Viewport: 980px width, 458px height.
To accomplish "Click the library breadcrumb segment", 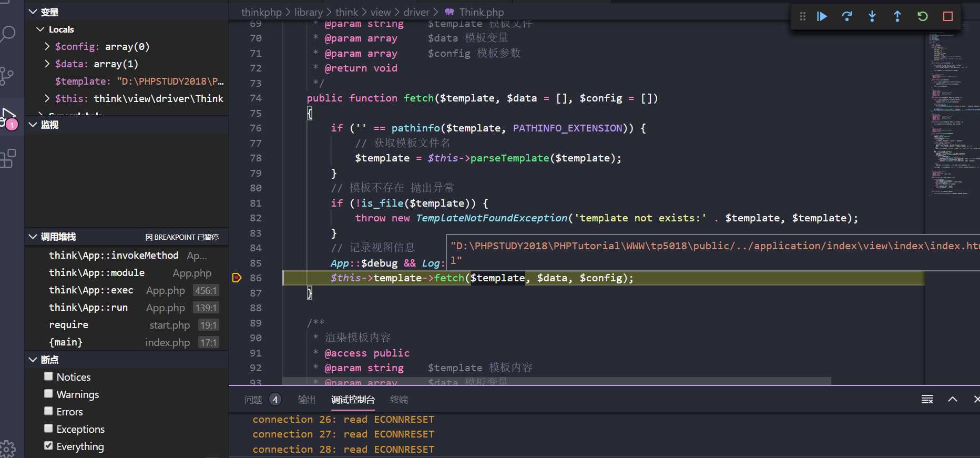I will [308, 12].
